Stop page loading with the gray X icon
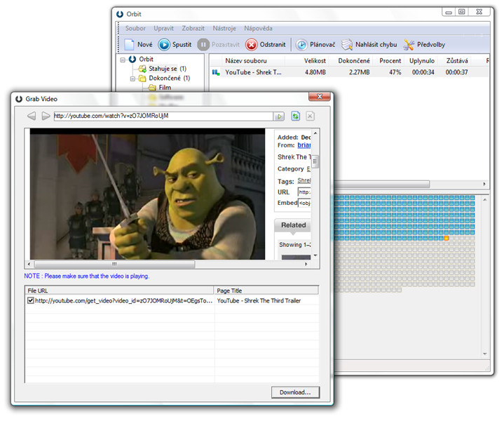Viewport: 504px width, 421px height. 310,116
